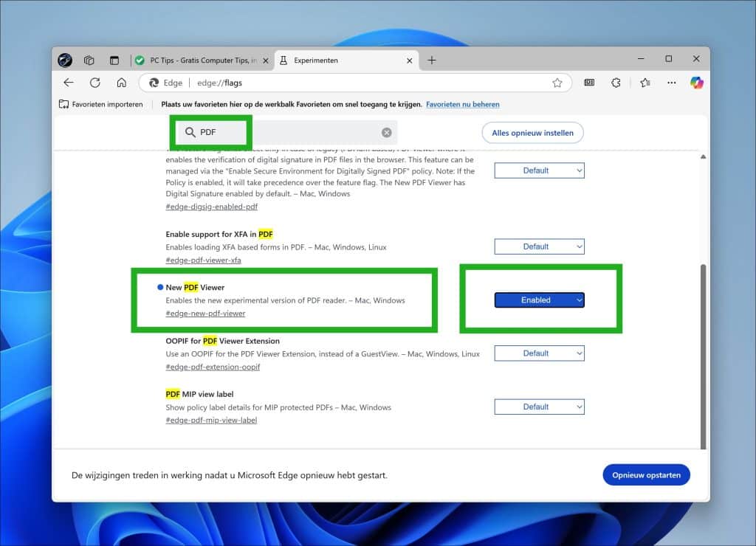Image resolution: width=756 pixels, height=546 pixels.
Task: Click the Alles opnieuw instellen button
Action: 533,133
